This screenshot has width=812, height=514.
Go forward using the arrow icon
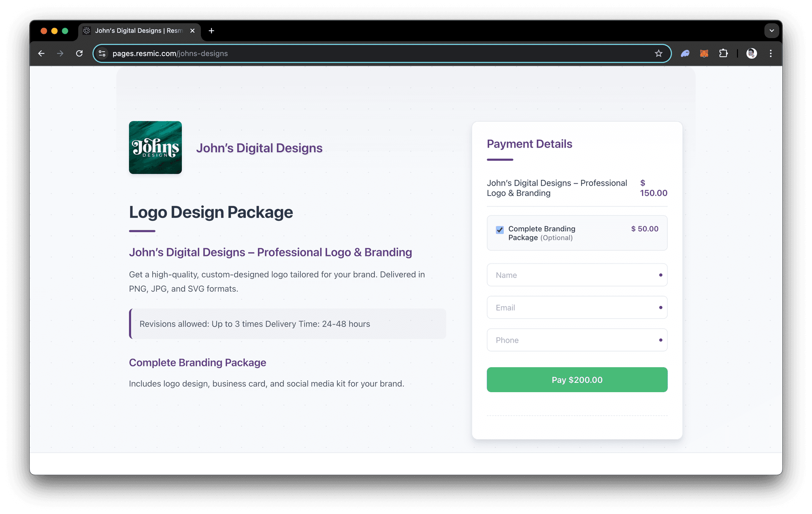coord(60,53)
